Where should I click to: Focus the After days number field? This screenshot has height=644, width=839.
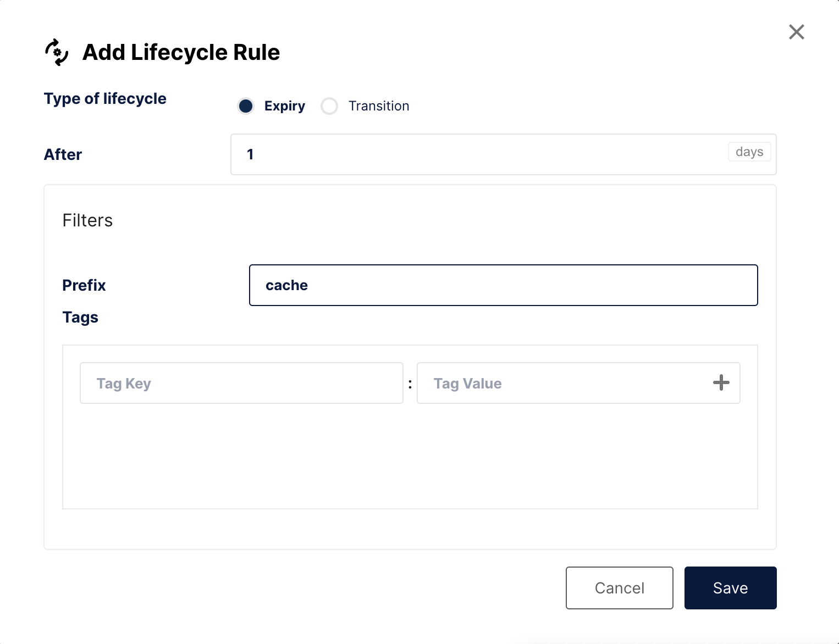point(478,154)
